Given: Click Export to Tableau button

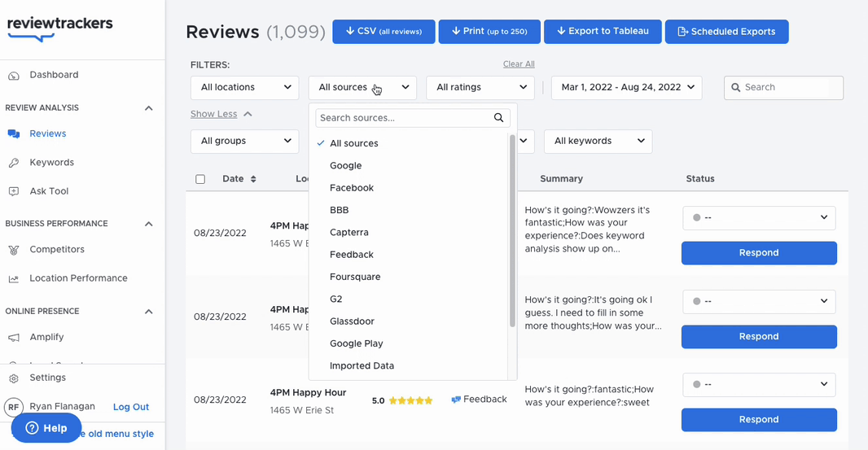Looking at the screenshot, I should (x=603, y=32).
